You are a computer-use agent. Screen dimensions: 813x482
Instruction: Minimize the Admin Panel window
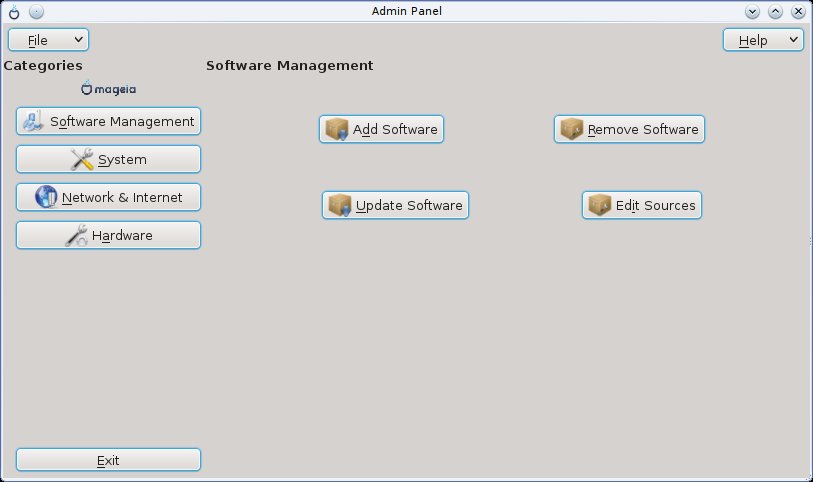752,11
